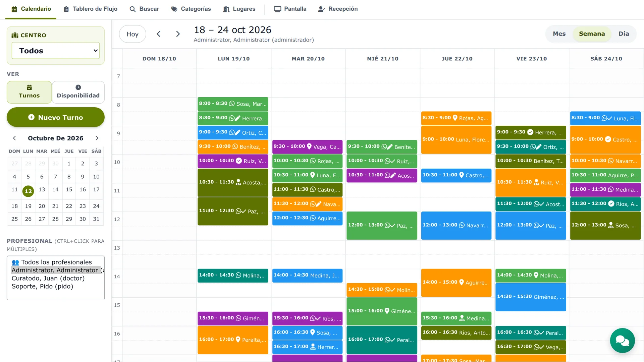The width and height of the screenshot is (644, 362).
Task: Select the Mes calendar view
Action: [559, 34]
